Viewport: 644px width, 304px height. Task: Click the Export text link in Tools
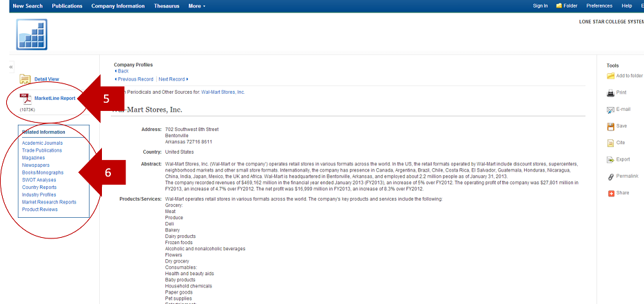point(623,159)
